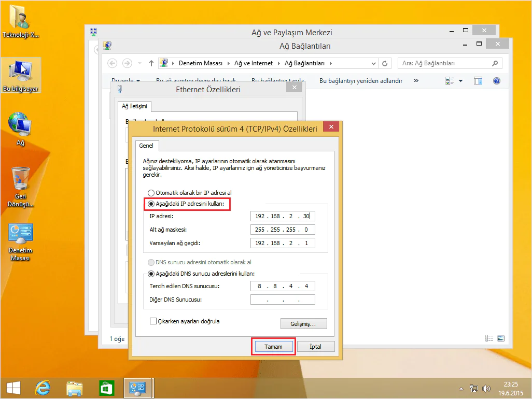Select Otomatik olarak bir IP adresi al
The width and height of the screenshot is (532, 399).
coord(151,193)
